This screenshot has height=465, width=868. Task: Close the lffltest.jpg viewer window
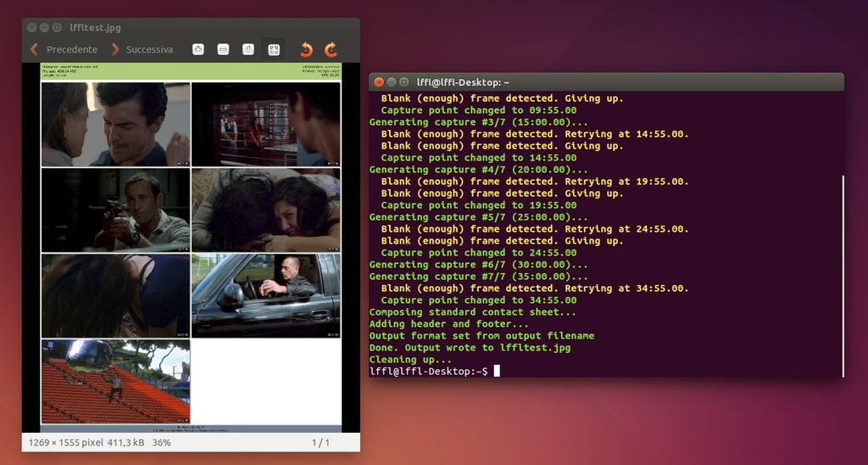tap(32, 27)
